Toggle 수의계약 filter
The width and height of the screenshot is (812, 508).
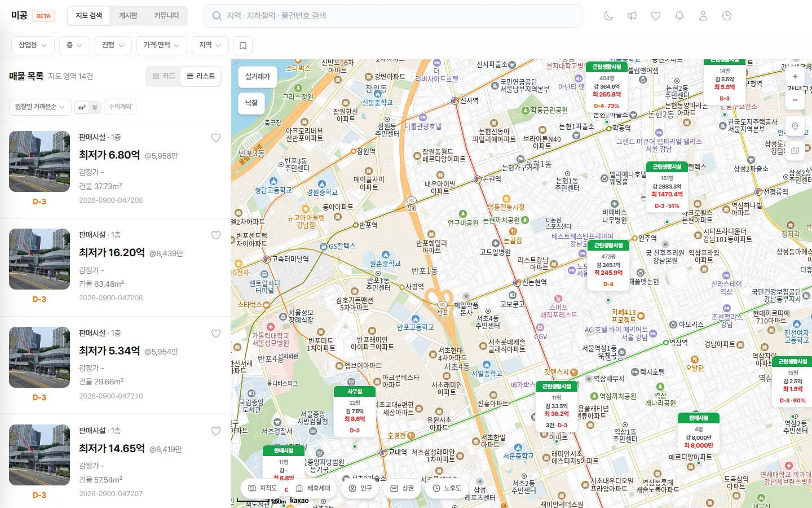pos(120,107)
